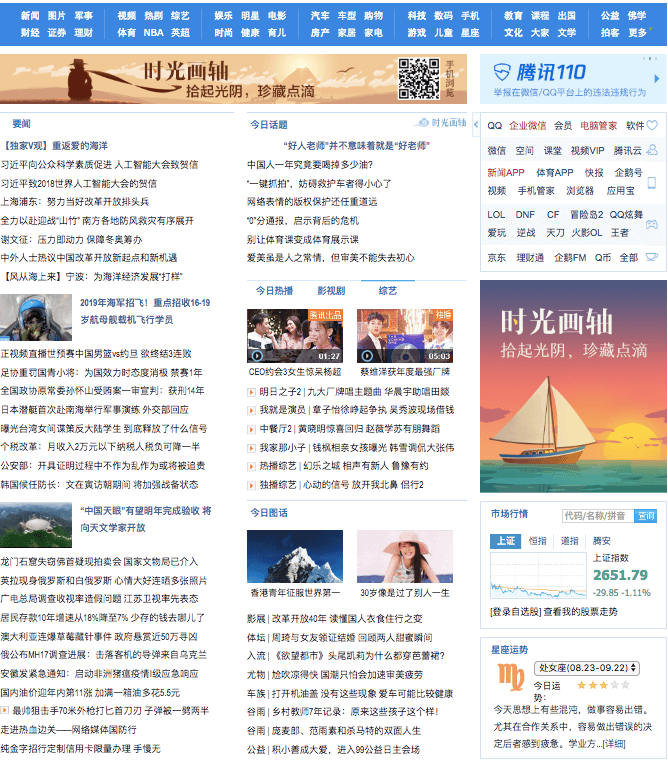Click the Tencent 110 shield logo
Image resolution: width=668 pixels, height=764 pixels.
click(501, 72)
